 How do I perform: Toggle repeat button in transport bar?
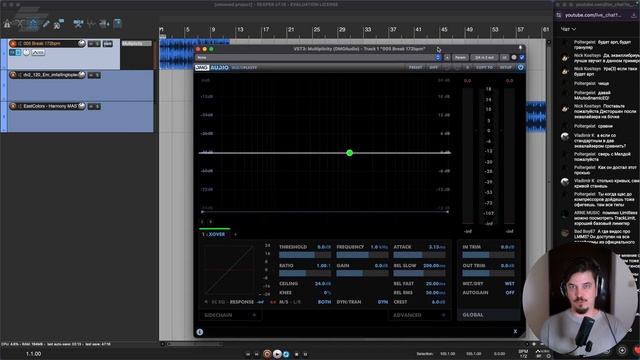[x=286, y=354]
